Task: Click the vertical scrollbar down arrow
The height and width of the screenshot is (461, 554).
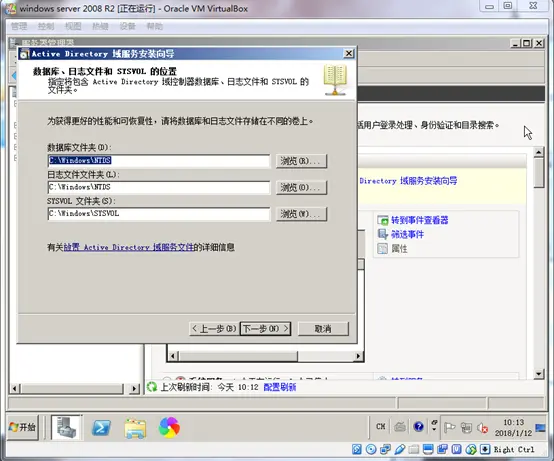Action: pos(538,374)
